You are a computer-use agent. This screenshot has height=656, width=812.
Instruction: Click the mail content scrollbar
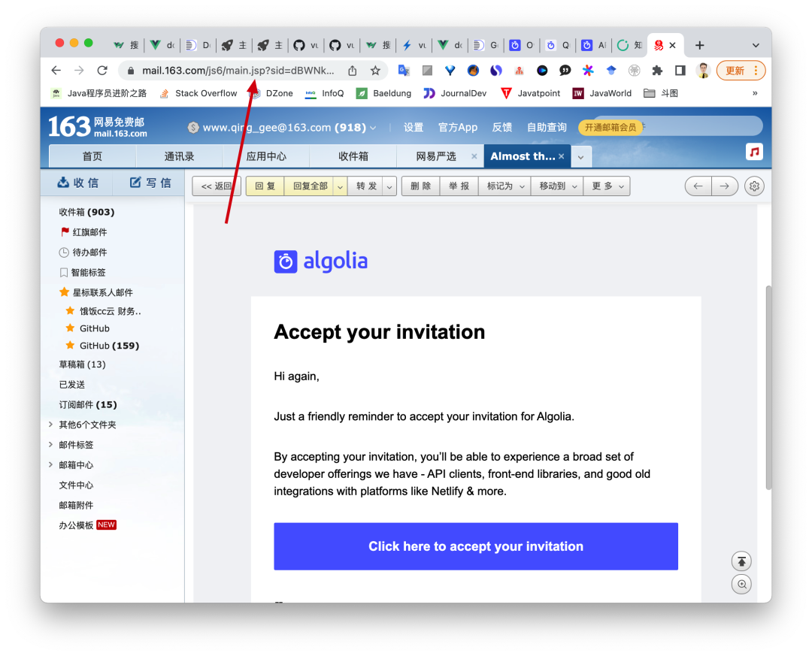(x=769, y=387)
